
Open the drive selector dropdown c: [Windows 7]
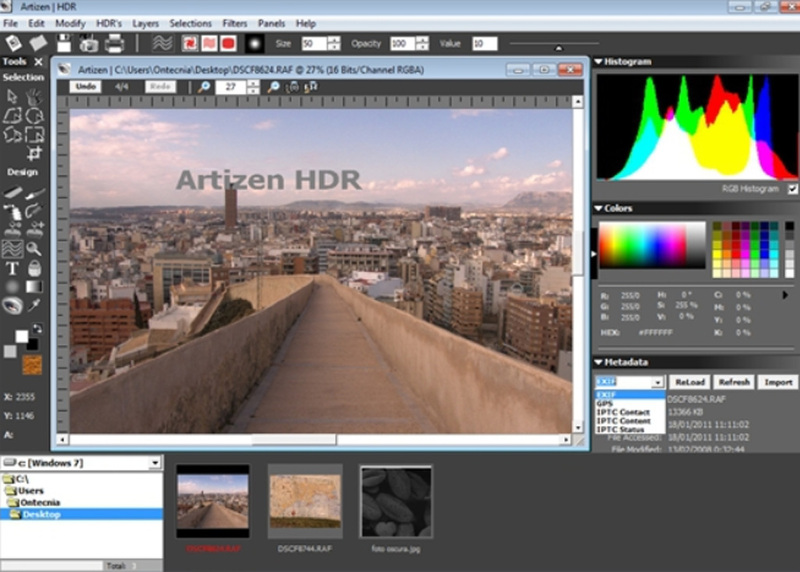(x=155, y=463)
